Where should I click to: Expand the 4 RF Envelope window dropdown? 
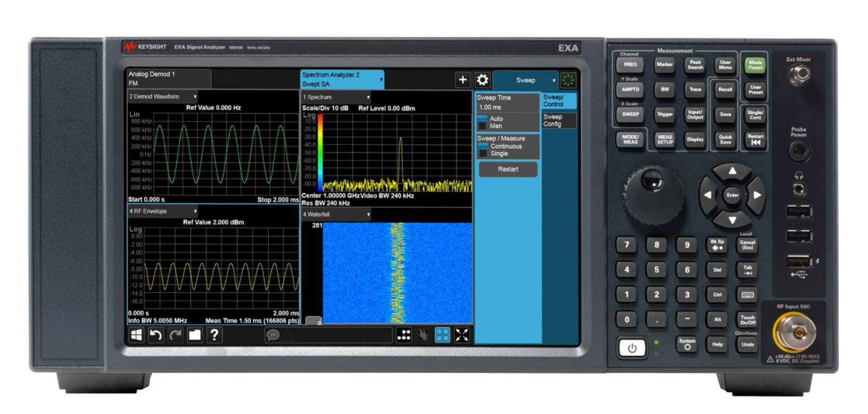tap(195, 211)
